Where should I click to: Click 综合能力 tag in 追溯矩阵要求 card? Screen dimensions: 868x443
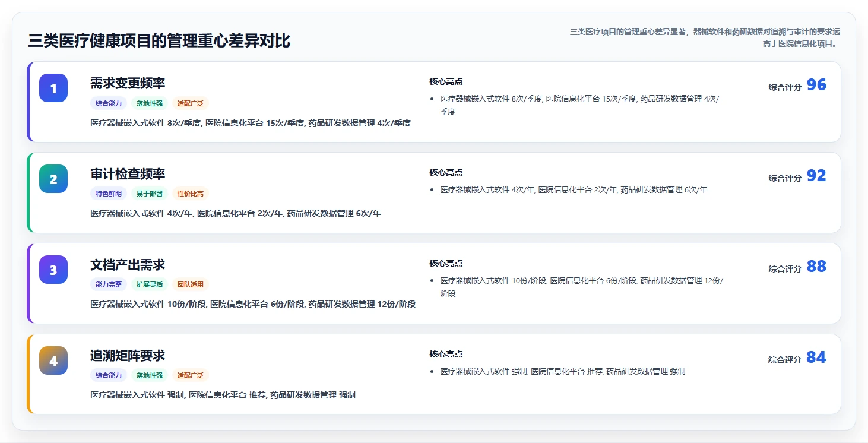109,375
